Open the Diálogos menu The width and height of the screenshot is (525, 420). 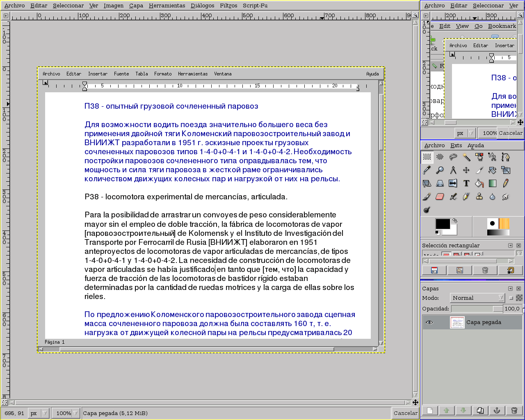click(203, 6)
